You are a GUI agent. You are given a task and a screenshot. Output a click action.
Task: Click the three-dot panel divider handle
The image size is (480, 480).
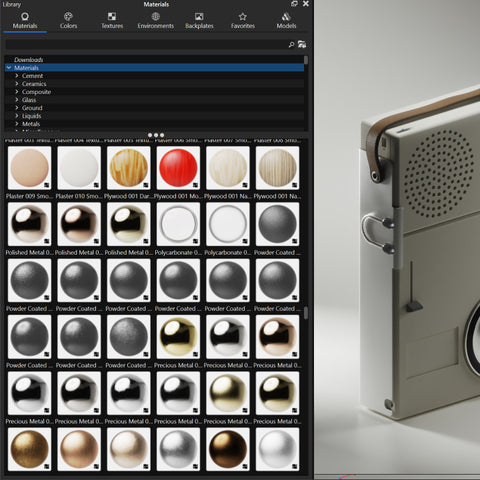[x=156, y=135]
